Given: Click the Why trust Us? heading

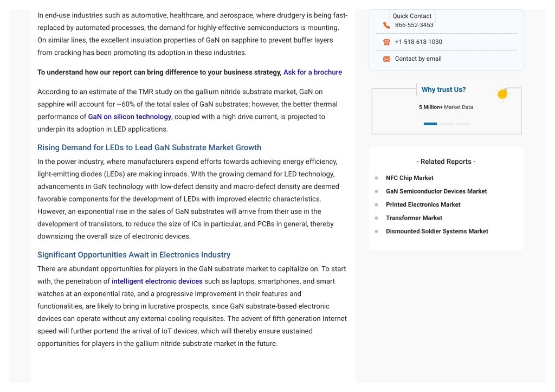Looking at the screenshot, I should tap(443, 89).
